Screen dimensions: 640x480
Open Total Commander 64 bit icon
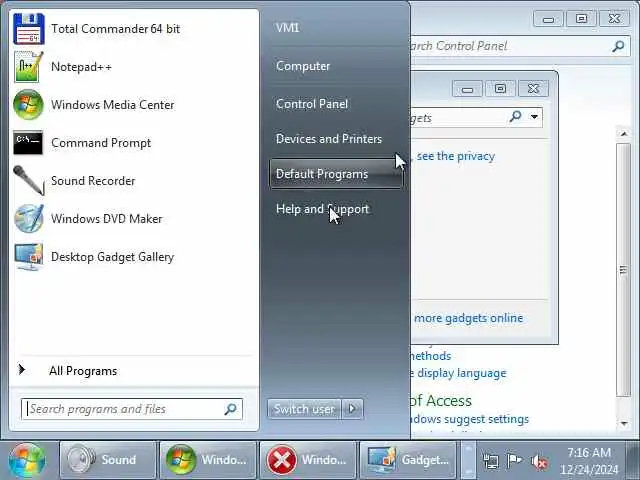(29, 29)
